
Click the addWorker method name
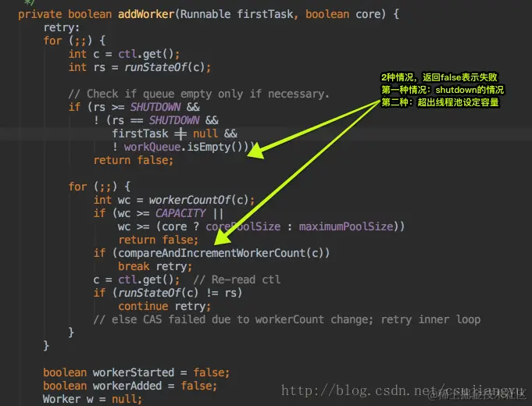(146, 14)
